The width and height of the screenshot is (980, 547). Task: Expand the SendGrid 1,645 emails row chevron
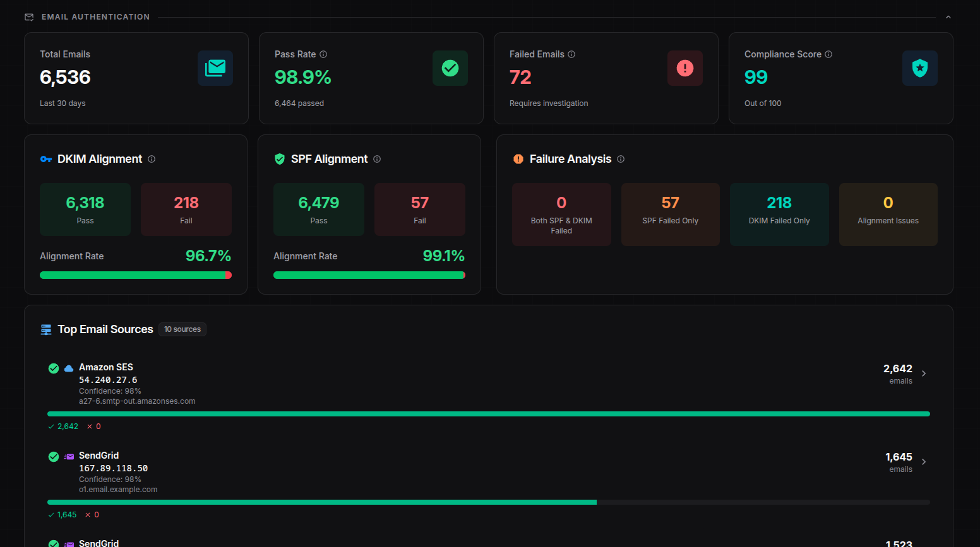(x=924, y=462)
